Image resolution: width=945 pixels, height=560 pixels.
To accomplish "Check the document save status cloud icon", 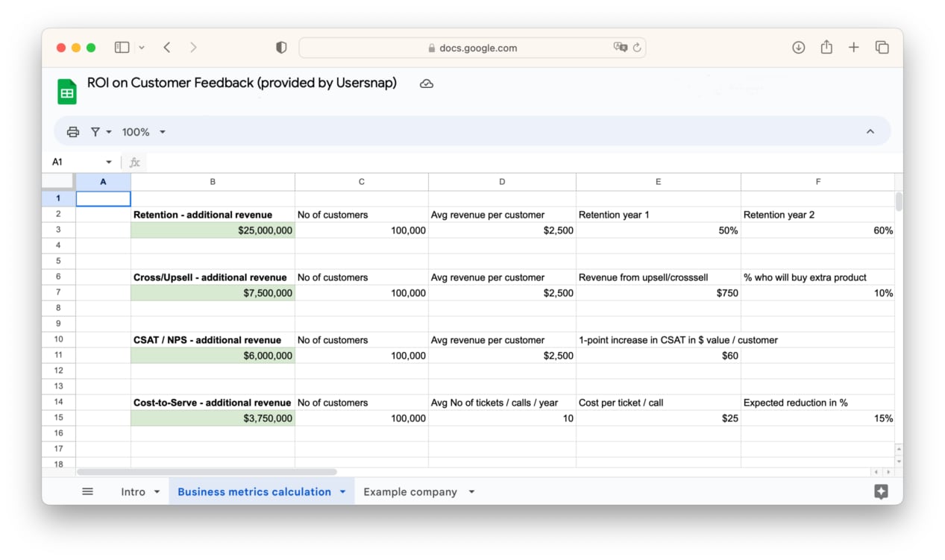I will tap(427, 84).
